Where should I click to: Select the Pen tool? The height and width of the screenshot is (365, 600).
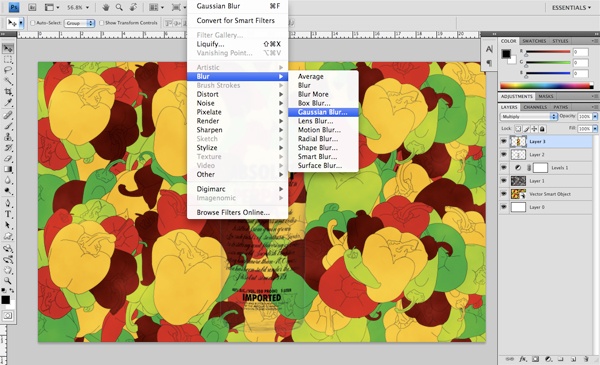click(8, 203)
